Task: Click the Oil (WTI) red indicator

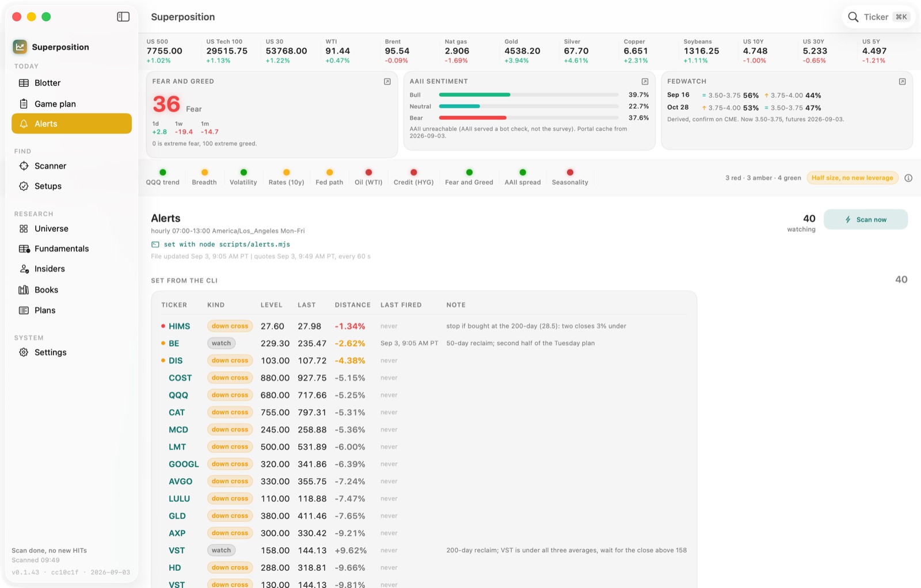Action: (x=368, y=172)
